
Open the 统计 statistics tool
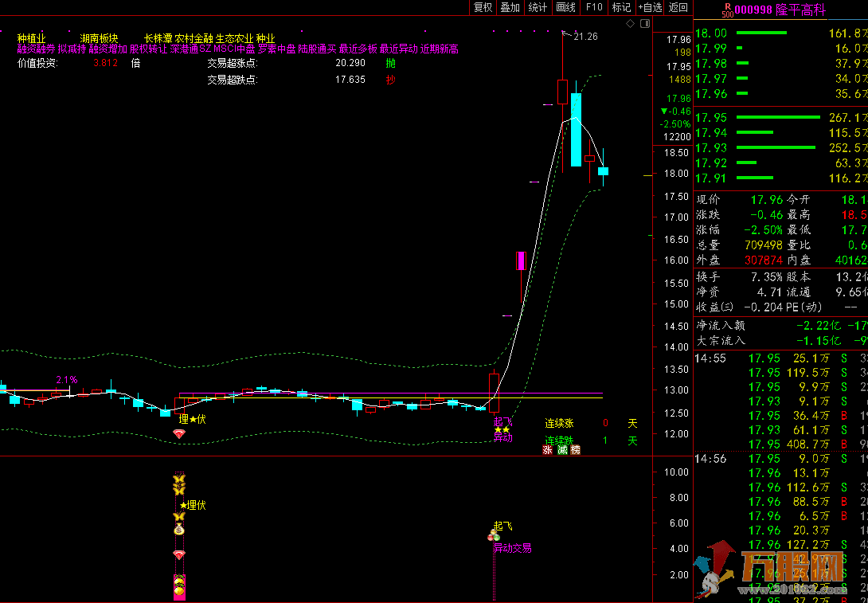tap(538, 7)
